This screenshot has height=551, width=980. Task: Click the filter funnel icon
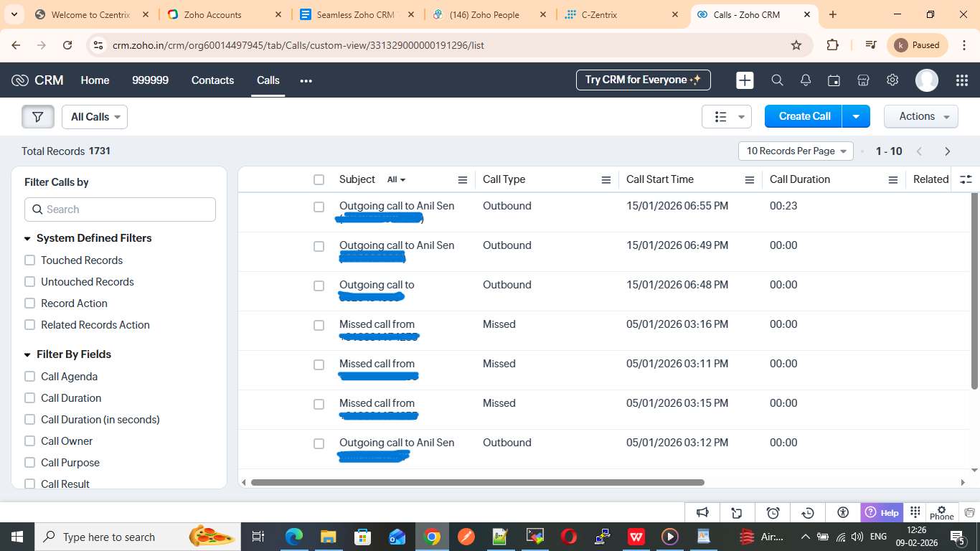[x=38, y=117]
